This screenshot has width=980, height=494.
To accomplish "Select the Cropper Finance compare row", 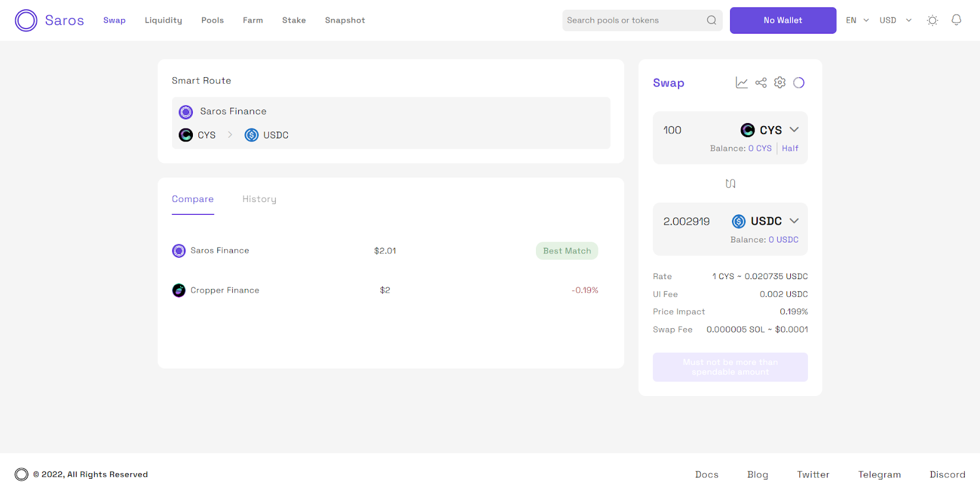I will (385, 290).
